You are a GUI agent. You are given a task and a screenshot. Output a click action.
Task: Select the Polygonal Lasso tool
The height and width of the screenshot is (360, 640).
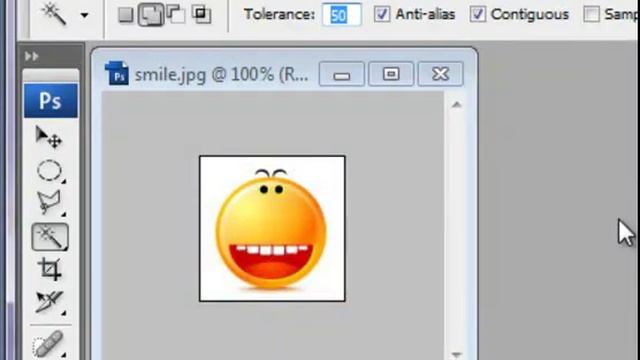coord(50,202)
